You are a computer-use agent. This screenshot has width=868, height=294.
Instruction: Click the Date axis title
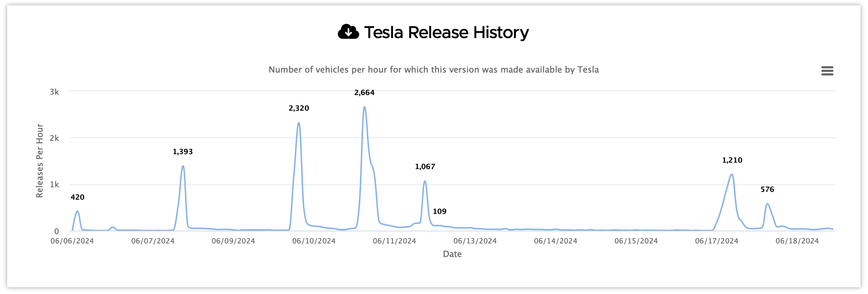coord(452,254)
